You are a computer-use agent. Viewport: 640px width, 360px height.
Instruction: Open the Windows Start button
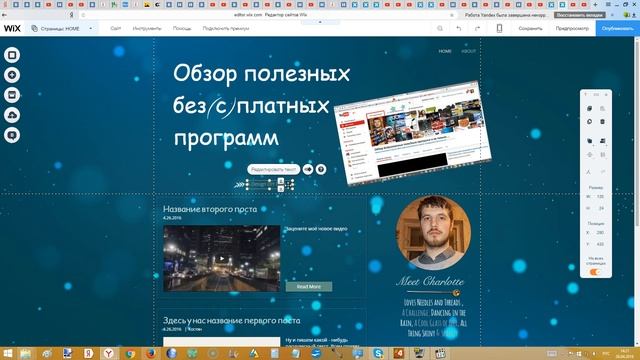[7, 353]
